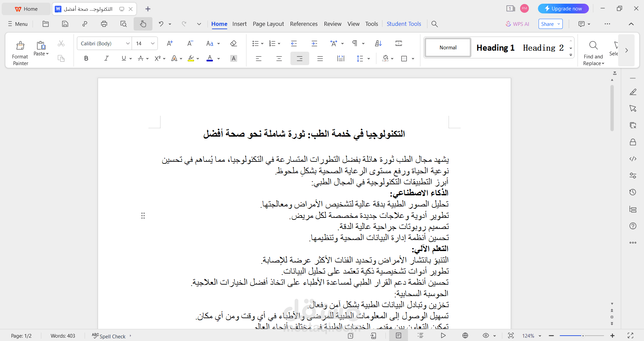Click the web layout globe icon
The width and height of the screenshot is (644, 341).
pos(465,336)
